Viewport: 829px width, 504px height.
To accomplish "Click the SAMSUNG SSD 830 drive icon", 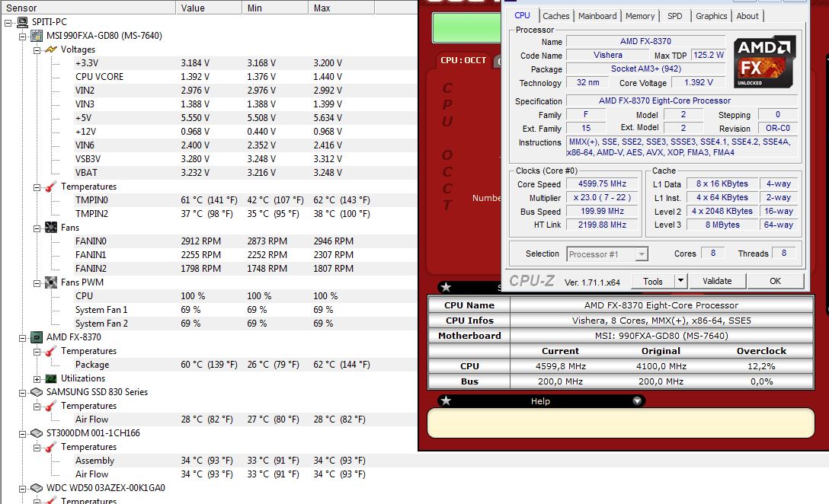I will point(37,392).
